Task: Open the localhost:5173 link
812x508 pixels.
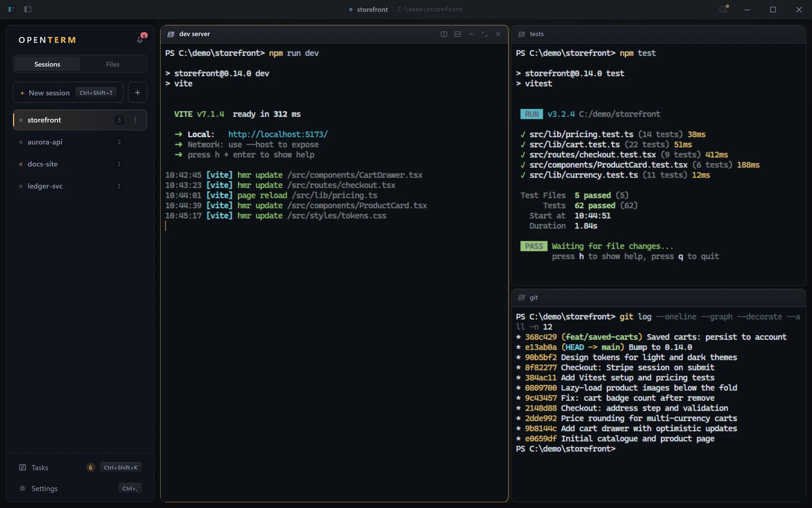Action: pyautogui.click(x=278, y=134)
